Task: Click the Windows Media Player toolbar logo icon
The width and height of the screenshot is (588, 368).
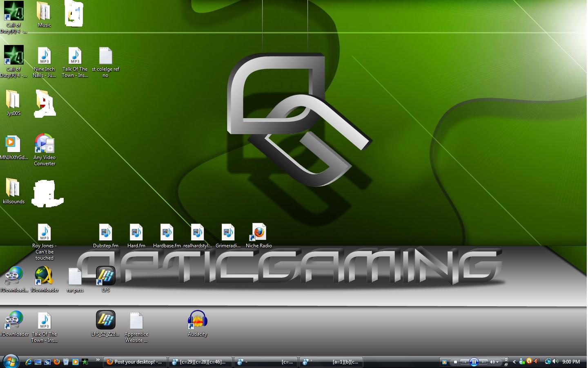Action: (x=444, y=362)
